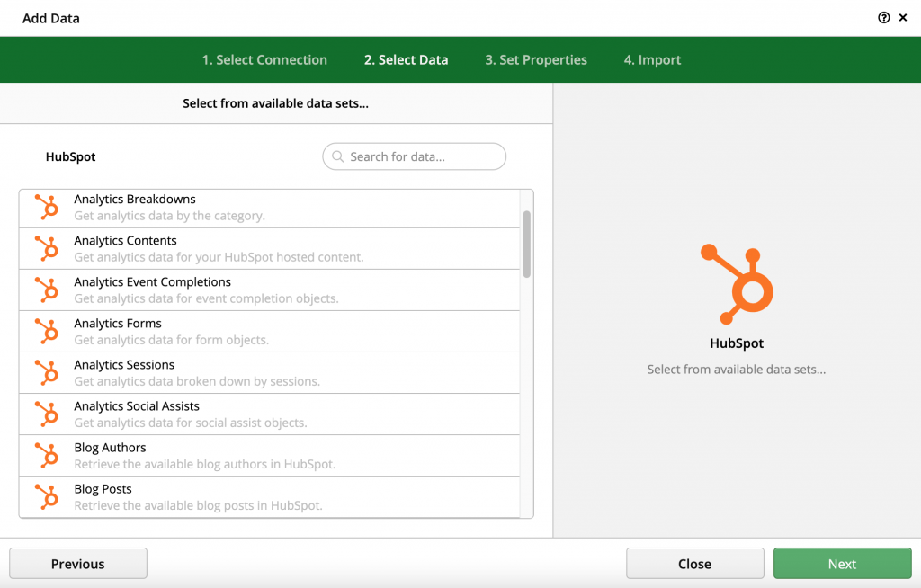Click 'Get analytics data by the category.' description

(169, 216)
